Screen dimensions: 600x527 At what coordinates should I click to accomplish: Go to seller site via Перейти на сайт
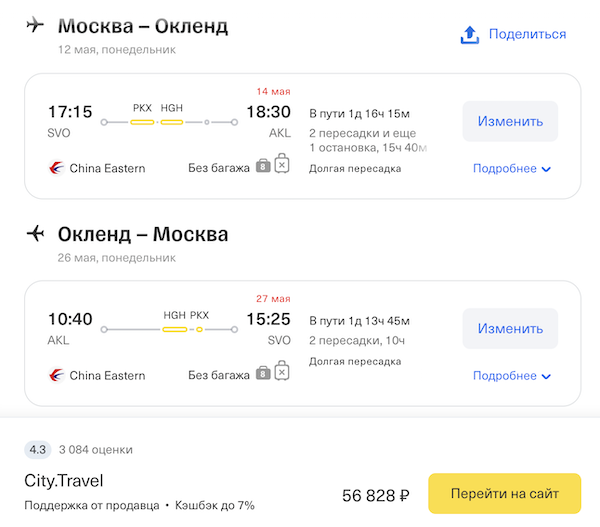tap(504, 493)
